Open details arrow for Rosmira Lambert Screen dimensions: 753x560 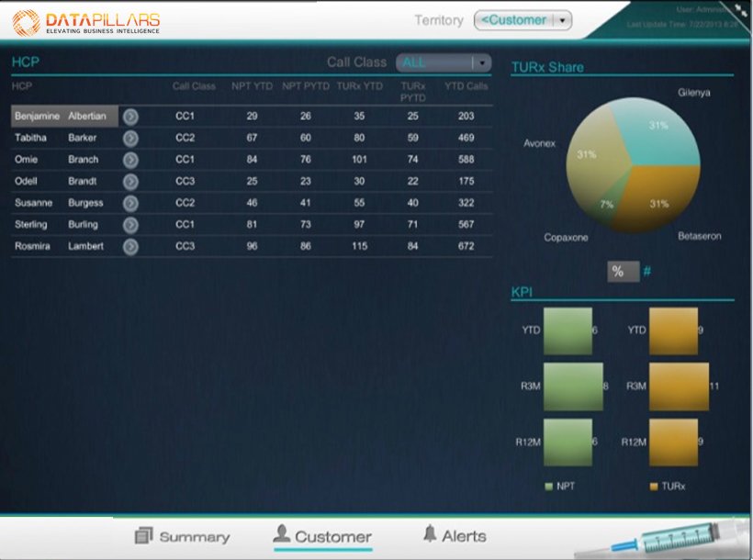[130, 246]
